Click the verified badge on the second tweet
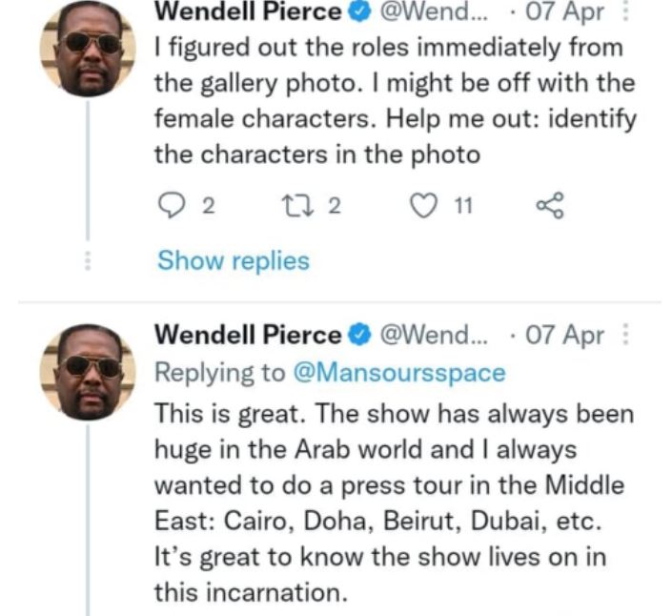This screenshot has height=616, width=672. coord(358,335)
